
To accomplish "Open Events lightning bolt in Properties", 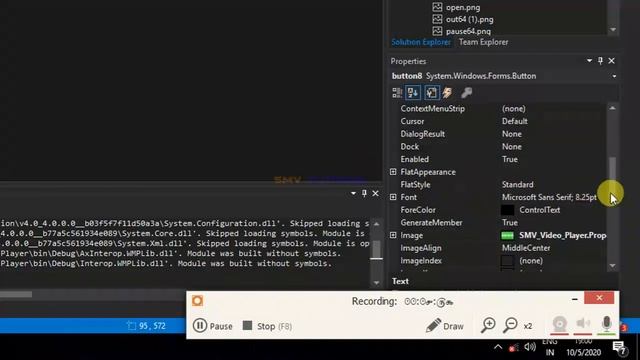I will 448,93.
